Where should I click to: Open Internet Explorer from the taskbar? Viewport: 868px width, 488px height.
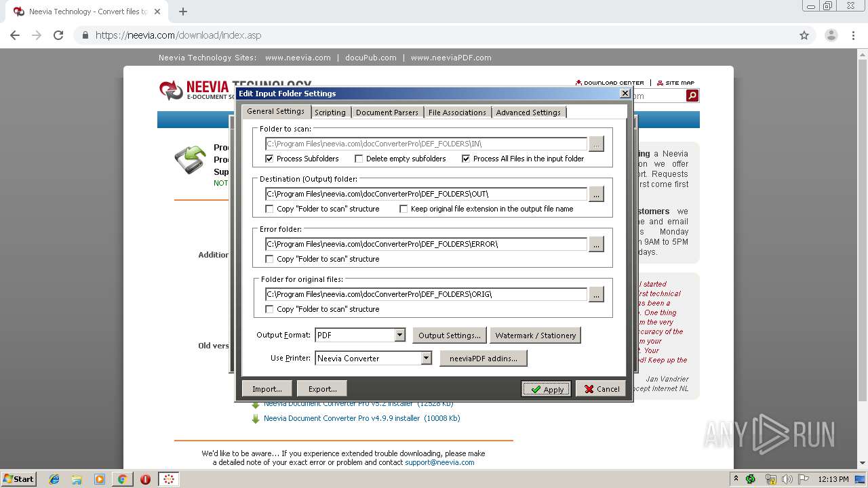click(54, 479)
